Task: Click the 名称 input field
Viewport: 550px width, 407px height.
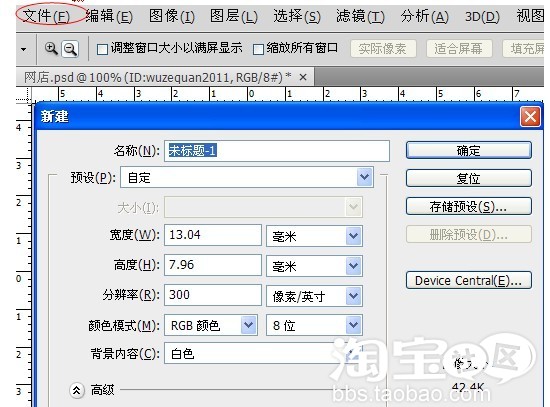Action: click(x=277, y=151)
